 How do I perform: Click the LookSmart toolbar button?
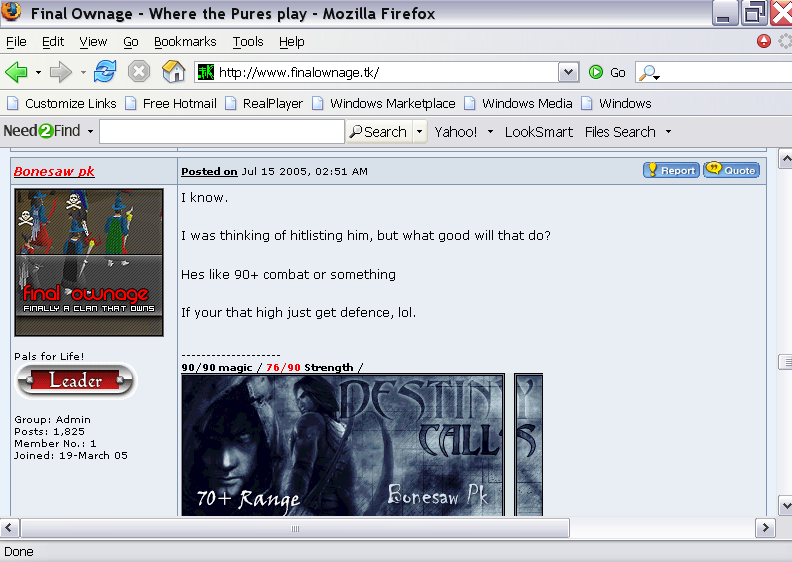[x=538, y=132]
